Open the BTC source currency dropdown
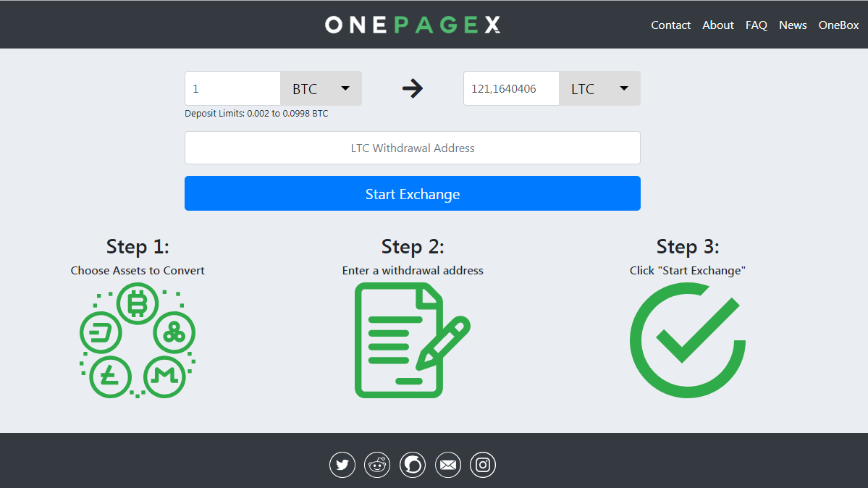The image size is (868, 488). 321,88
